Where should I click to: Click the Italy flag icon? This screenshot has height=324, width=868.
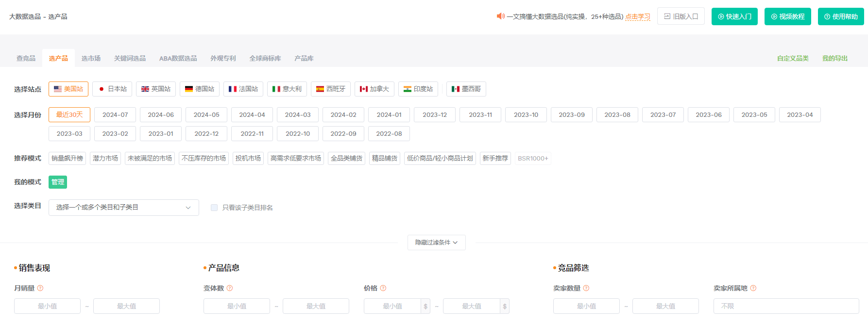[x=276, y=89]
